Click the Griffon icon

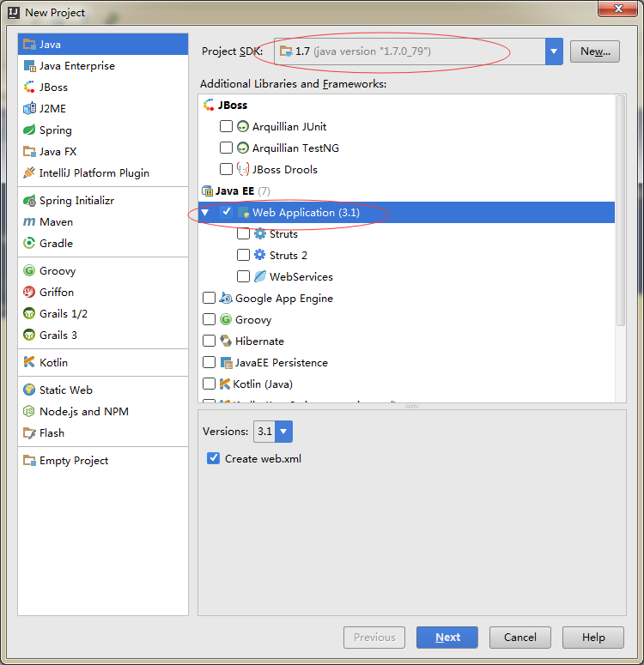point(29,292)
